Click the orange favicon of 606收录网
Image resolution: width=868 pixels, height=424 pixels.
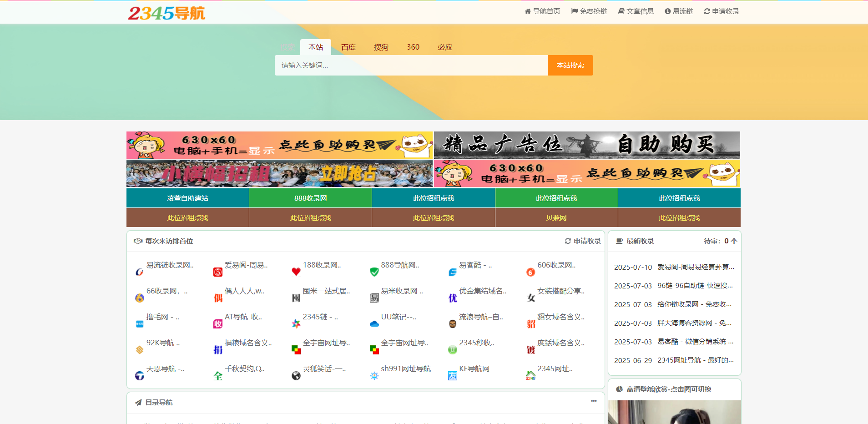(530, 272)
